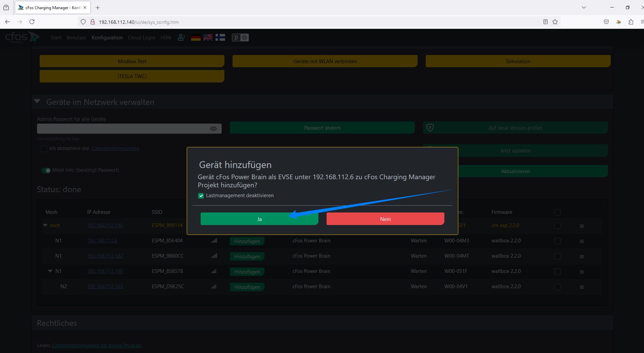Open a new browser tab
644x353 pixels.
tap(98, 7)
